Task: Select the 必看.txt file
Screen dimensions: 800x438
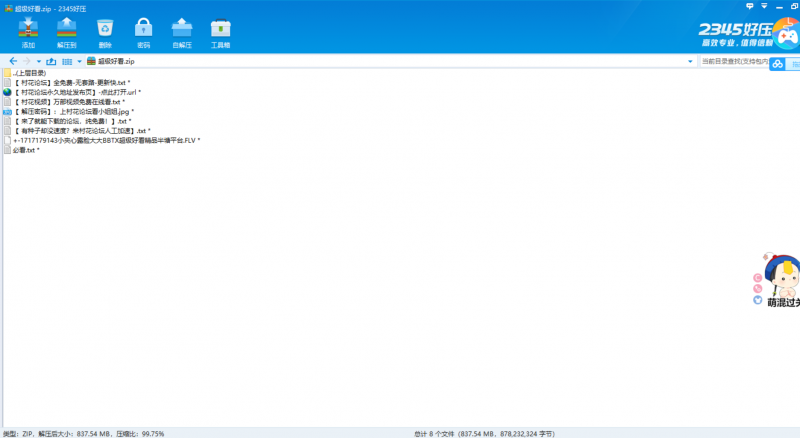Action: click(x=26, y=150)
